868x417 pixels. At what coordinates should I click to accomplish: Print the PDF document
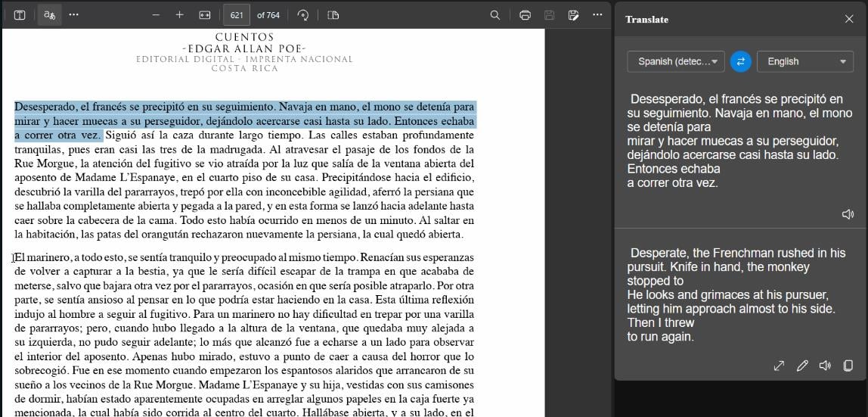[525, 15]
